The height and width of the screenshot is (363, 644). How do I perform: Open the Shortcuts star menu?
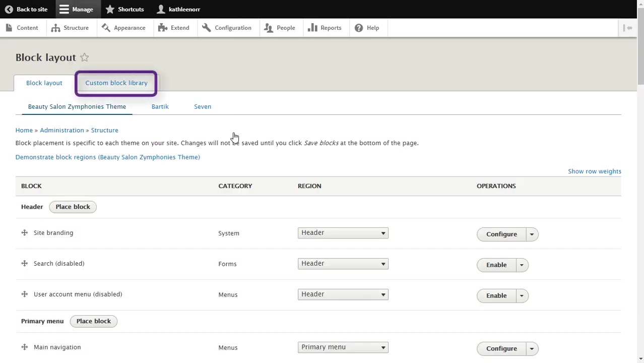[x=110, y=9]
